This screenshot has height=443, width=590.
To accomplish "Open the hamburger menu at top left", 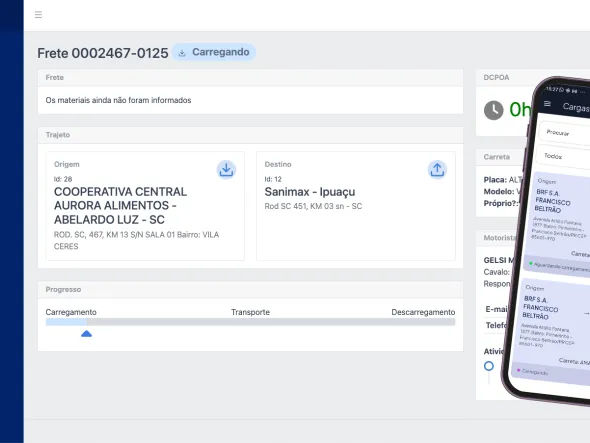I will (38, 15).
